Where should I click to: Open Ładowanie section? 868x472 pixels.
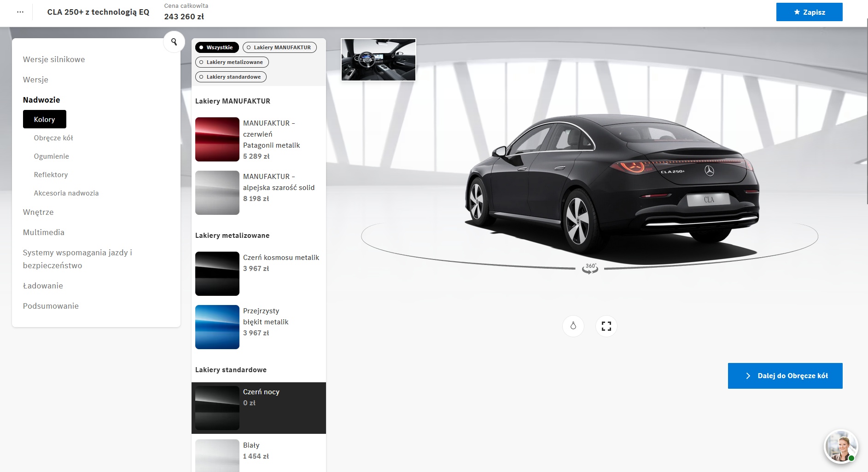(43, 286)
